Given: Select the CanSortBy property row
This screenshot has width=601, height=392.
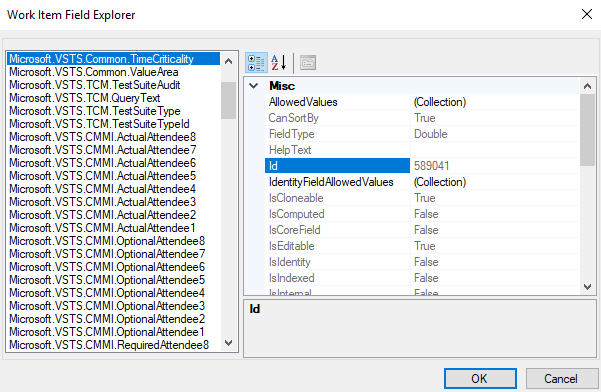Looking at the screenshot, I should click(422, 118).
